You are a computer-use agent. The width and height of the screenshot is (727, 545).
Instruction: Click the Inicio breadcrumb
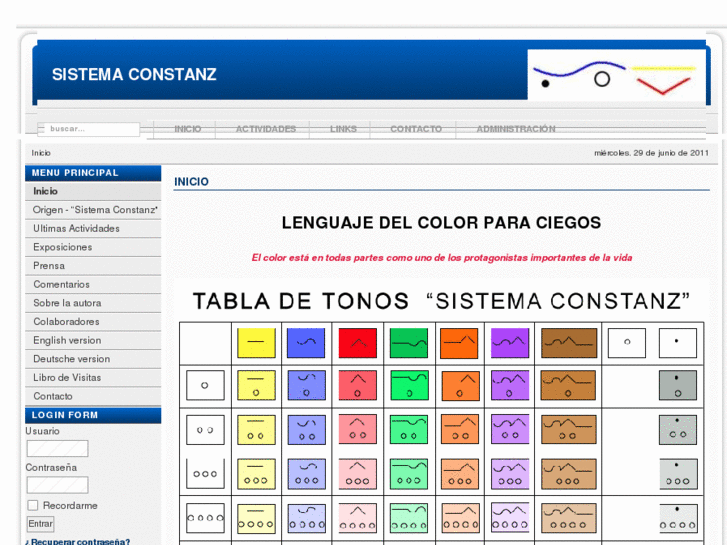[x=41, y=153]
